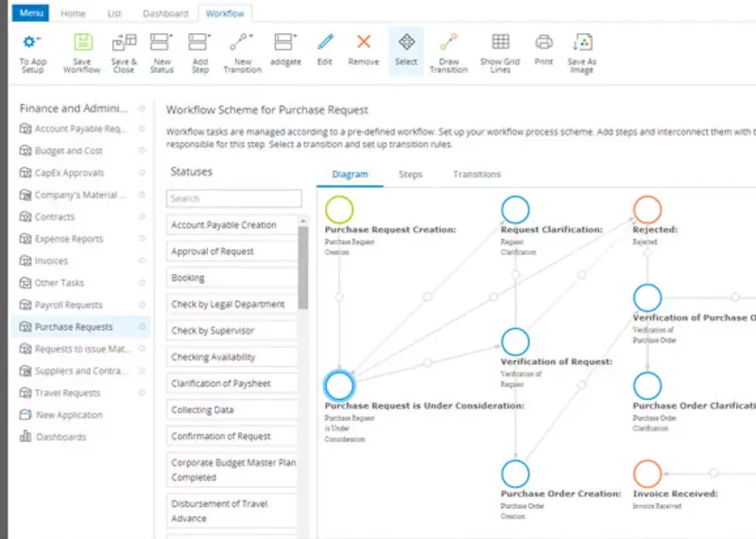Open options circle for Account Payable Req...
The width and height of the screenshot is (756, 539).
pyautogui.click(x=142, y=129)
